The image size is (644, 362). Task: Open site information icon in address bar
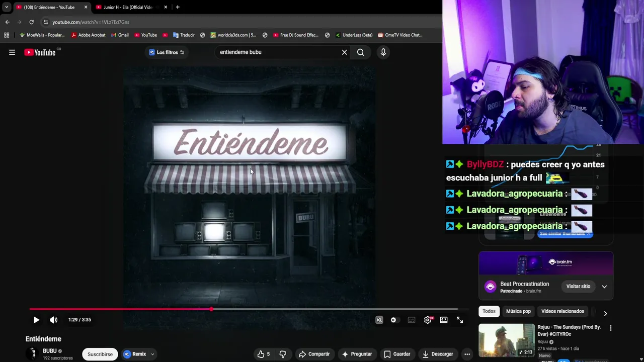pos(46,22)
